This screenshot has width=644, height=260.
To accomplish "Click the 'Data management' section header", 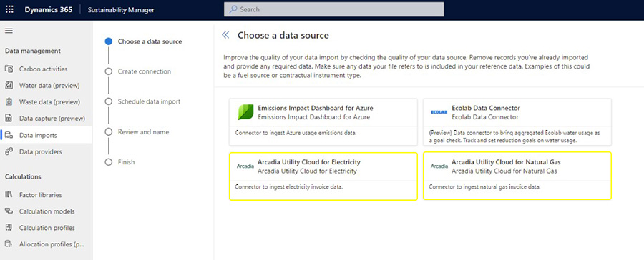I will [x=33, y=51].
